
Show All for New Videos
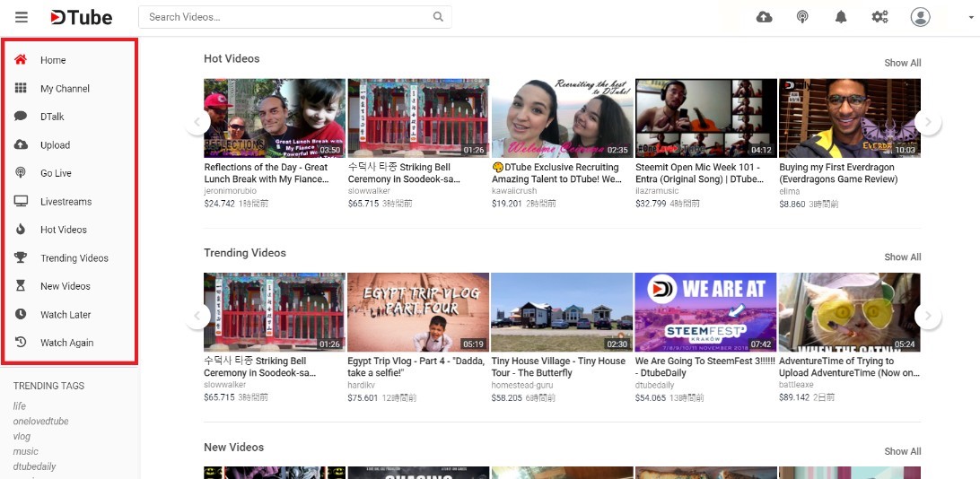[x=902, y=451]
